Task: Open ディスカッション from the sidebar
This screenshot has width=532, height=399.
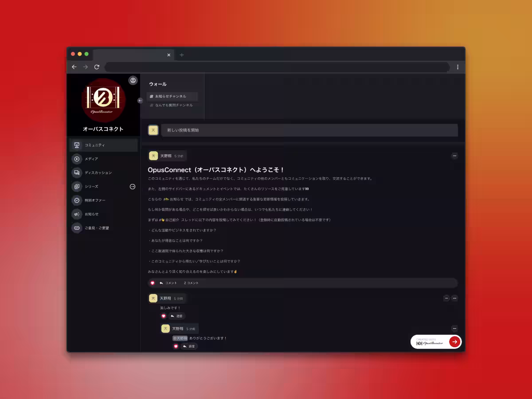Action: [104, 172]
